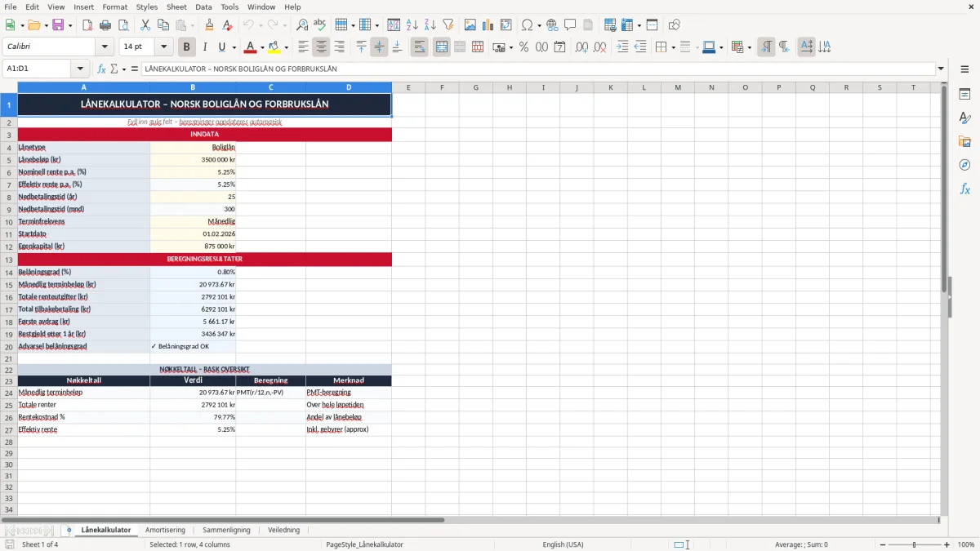Toggle left-to-right text direction
The image size is (980, 551).
[x=766, y=47]
